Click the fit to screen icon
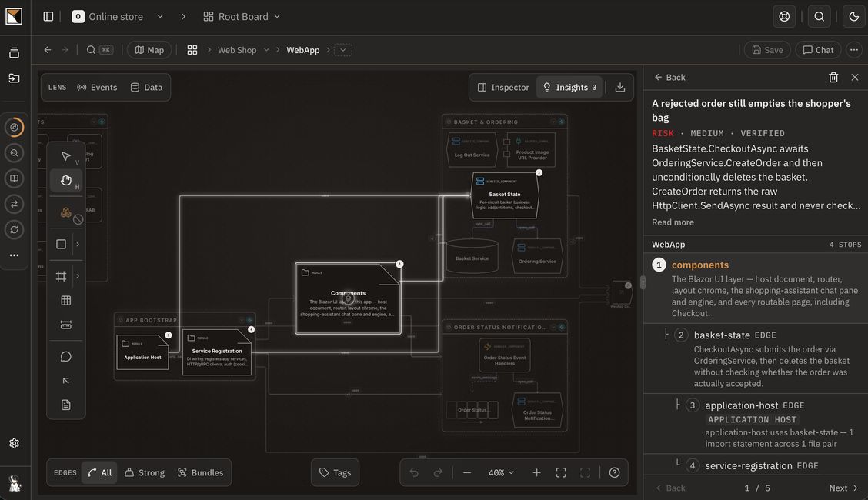Image resolution: width=868 pixels, height=500 pixels. click(561, 472)
